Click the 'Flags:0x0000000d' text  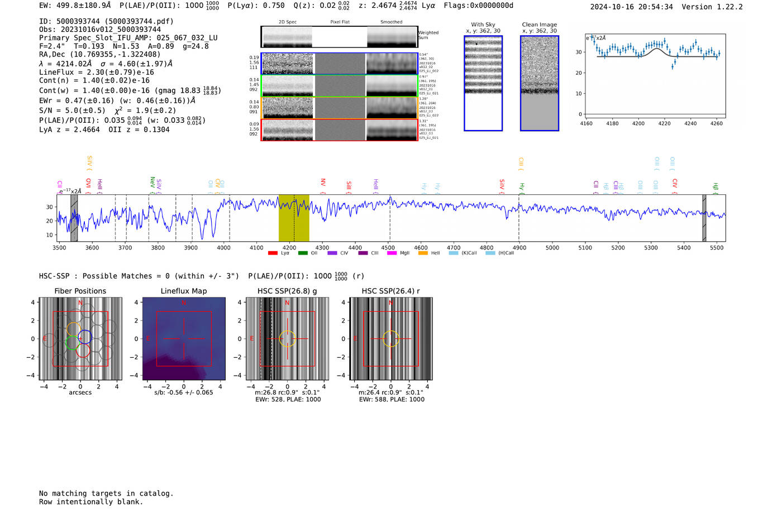(478, 6)
